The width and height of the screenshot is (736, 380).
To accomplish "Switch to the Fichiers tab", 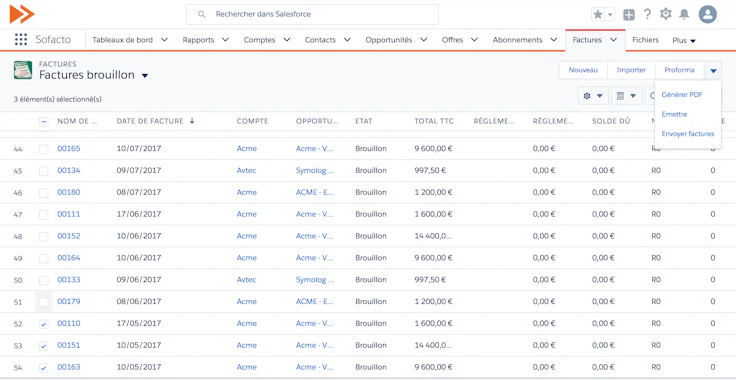I will click(x=645, y=40).
